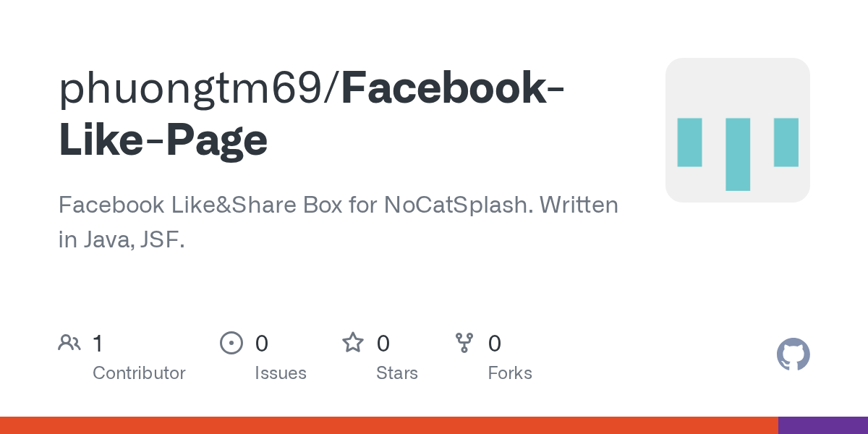Click the GitHub Octocat logo
This screenshot has height=434, width=868.
pyautogui.click(x=793, y=354)
